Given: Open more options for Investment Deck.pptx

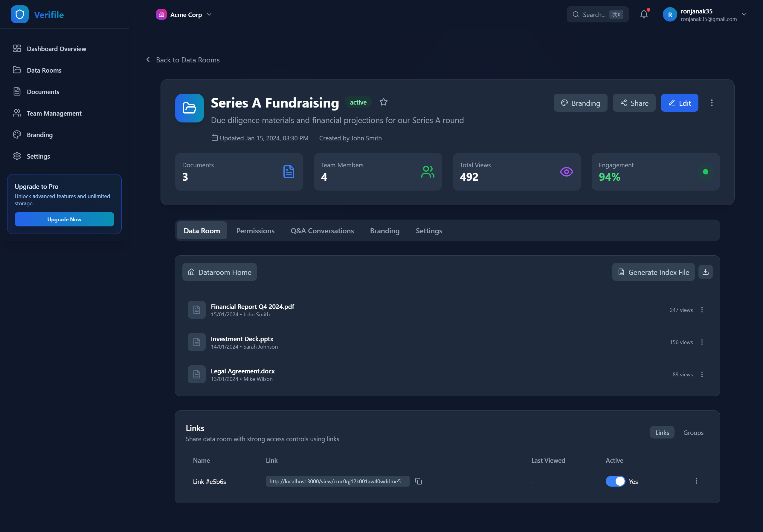Looking at the screenshot, I should point(702,342).
